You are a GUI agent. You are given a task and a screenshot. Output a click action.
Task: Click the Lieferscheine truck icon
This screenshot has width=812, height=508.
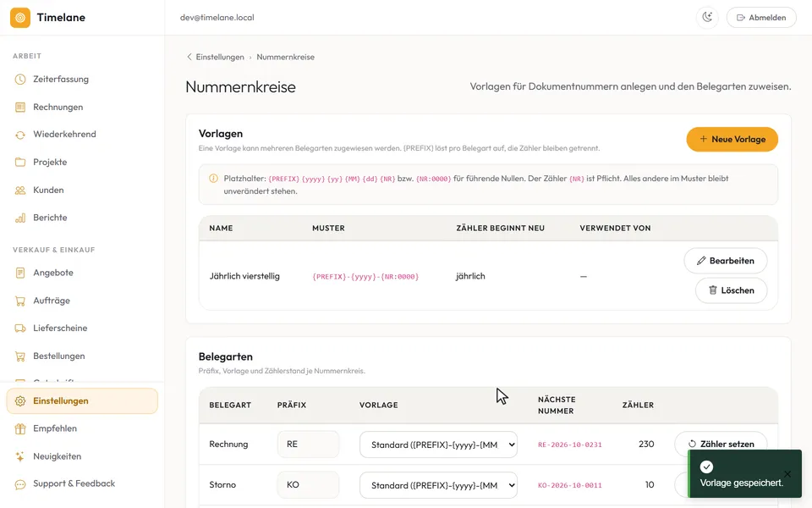tap(20, 329)
